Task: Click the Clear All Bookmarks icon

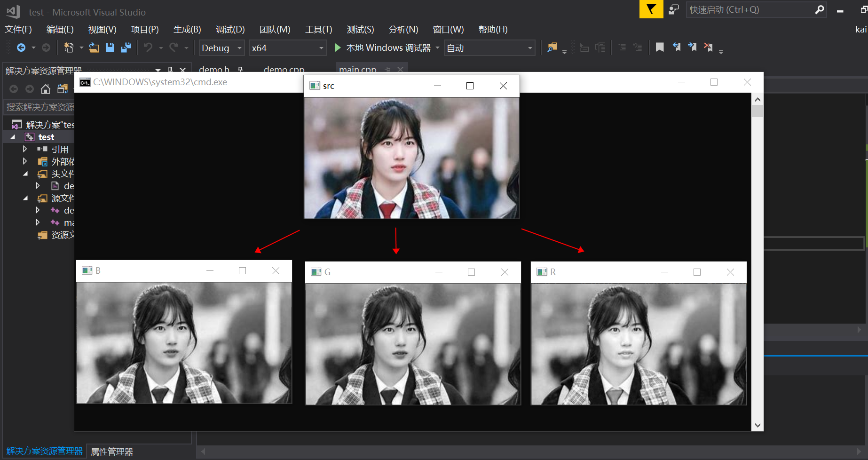Action: pos(708,47)
